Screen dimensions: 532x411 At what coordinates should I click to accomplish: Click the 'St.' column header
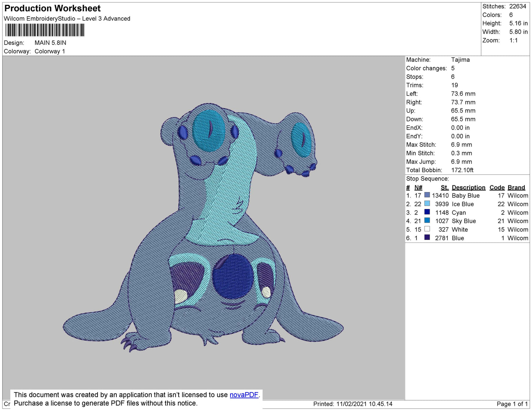[445, 188]
